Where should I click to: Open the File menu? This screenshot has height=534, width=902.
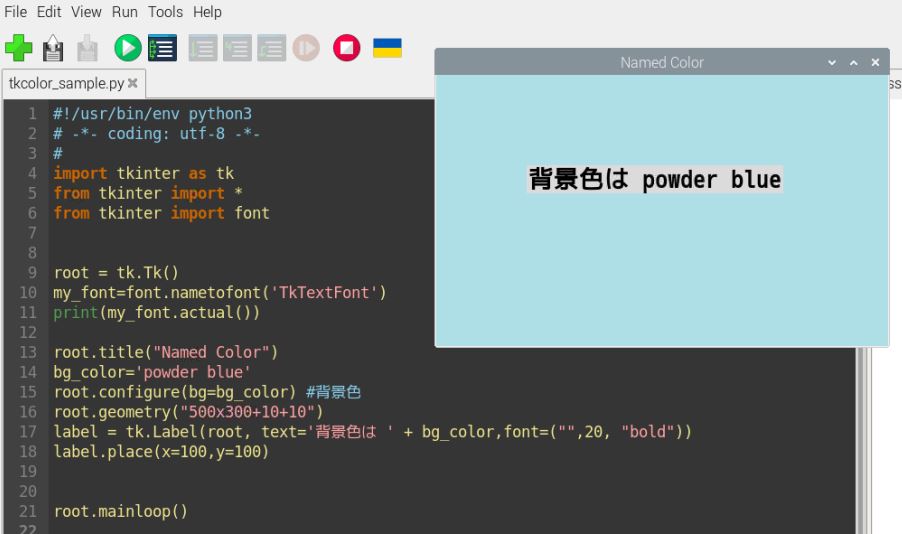[16, 12]
